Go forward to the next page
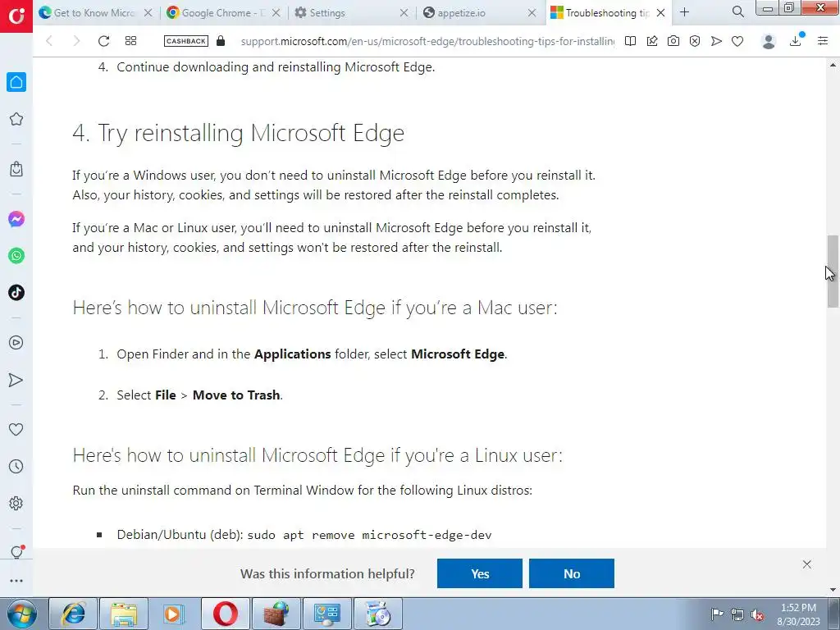 point(76,41)
